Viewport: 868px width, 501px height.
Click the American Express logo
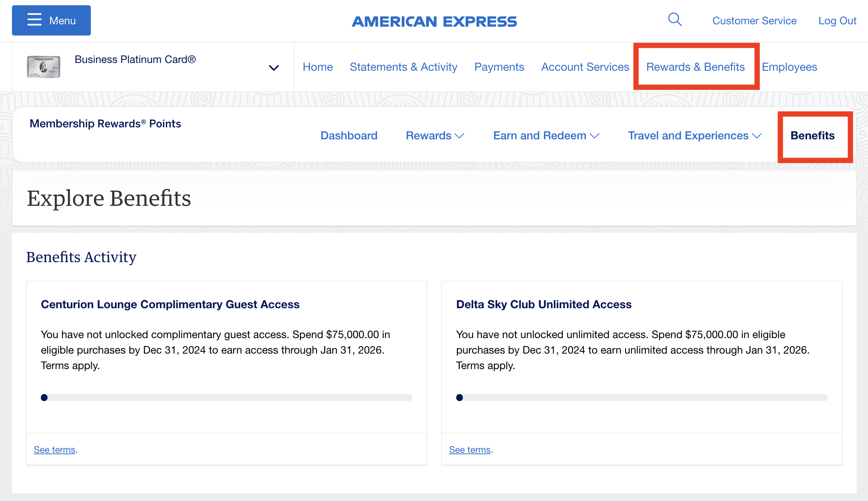434,21
